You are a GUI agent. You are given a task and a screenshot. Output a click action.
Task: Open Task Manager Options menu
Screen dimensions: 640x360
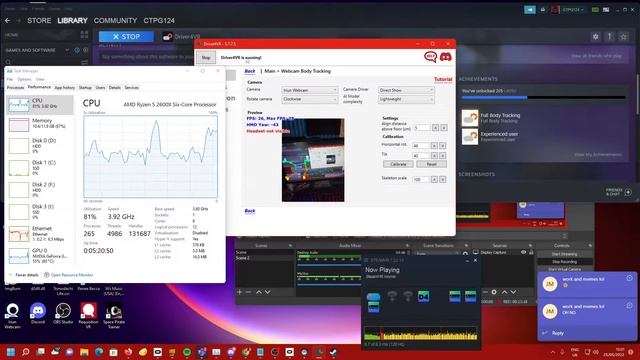click(24, 79)
